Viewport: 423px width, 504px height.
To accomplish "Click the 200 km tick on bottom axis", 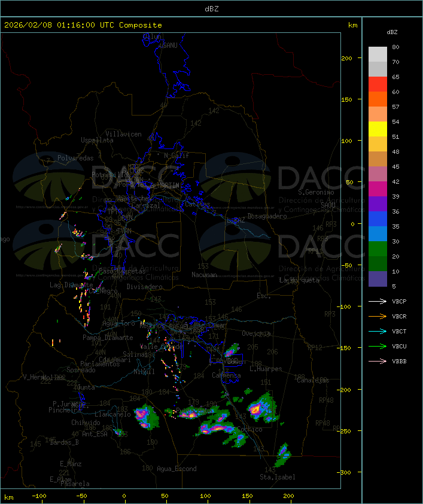I will point(288,496).
